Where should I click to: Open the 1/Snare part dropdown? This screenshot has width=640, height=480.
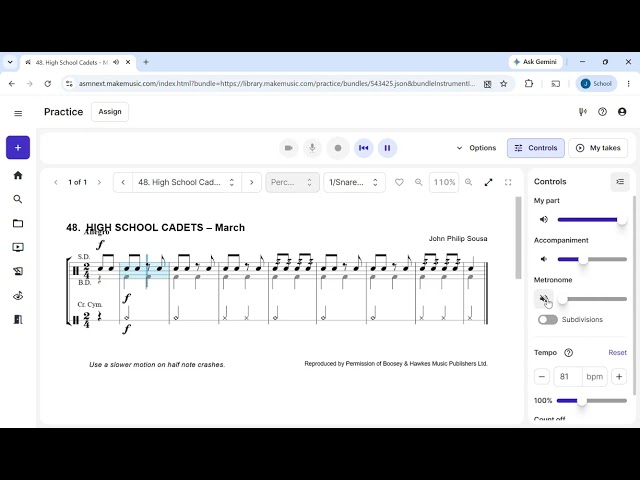(x=354, y=182)
